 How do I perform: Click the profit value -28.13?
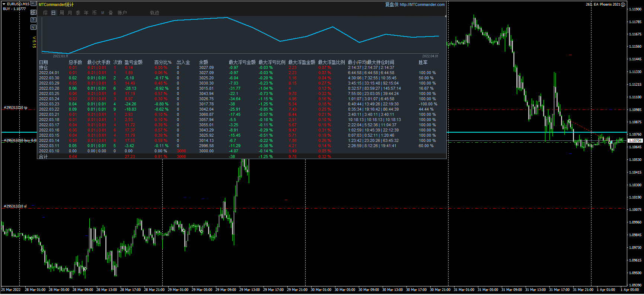[x=130, y=89]
